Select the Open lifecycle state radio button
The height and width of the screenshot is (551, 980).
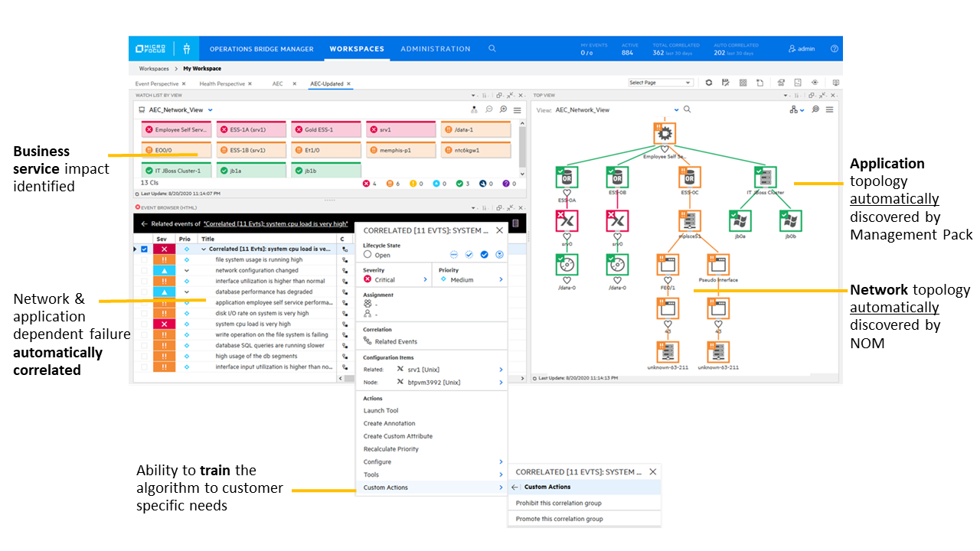367,255
